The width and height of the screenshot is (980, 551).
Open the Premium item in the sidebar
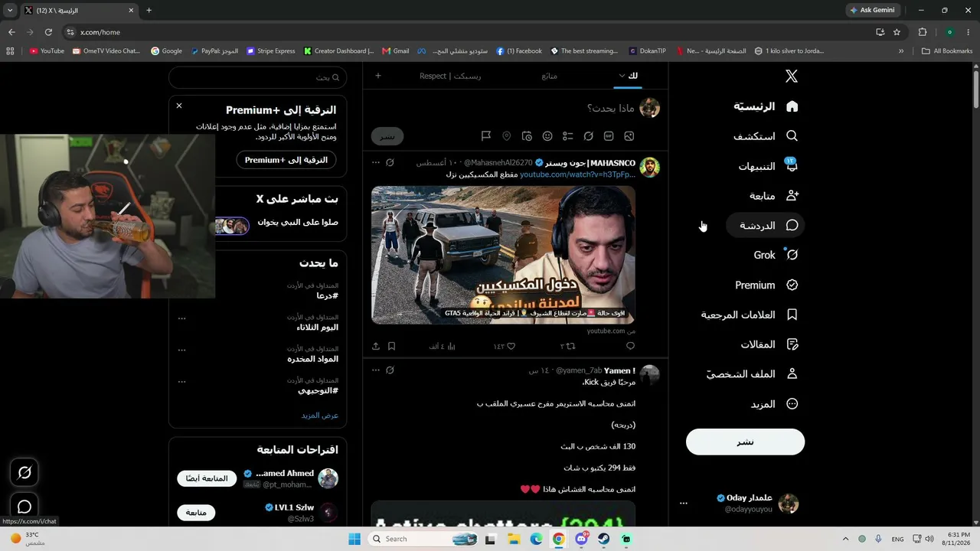(x=766, y=285)
